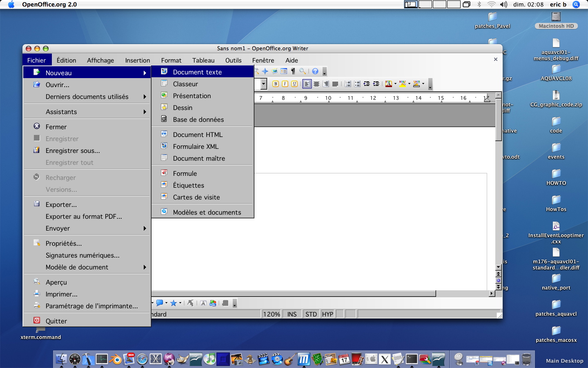Image resolution: width=588 pixels, height=368 pixels.
Task: Open the font size combo box arrow
Action: tap(263, 84)
